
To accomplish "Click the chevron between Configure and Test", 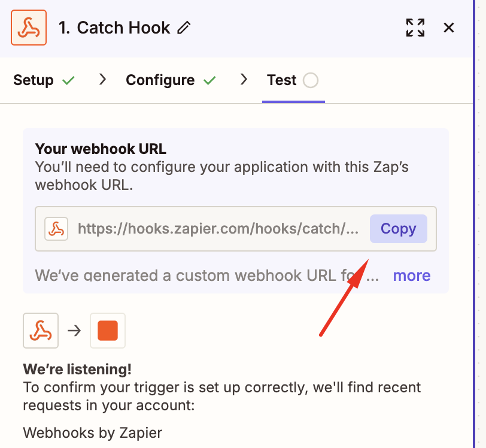I will (244, 80).
